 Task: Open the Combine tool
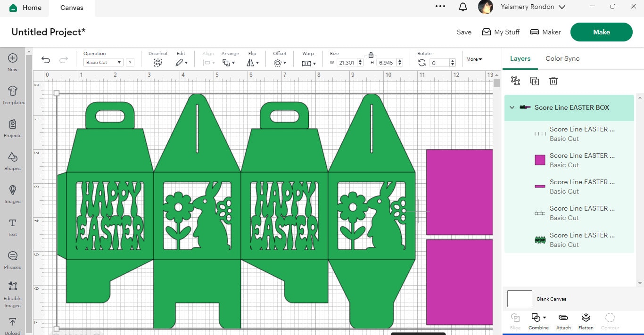click(538, 321)
